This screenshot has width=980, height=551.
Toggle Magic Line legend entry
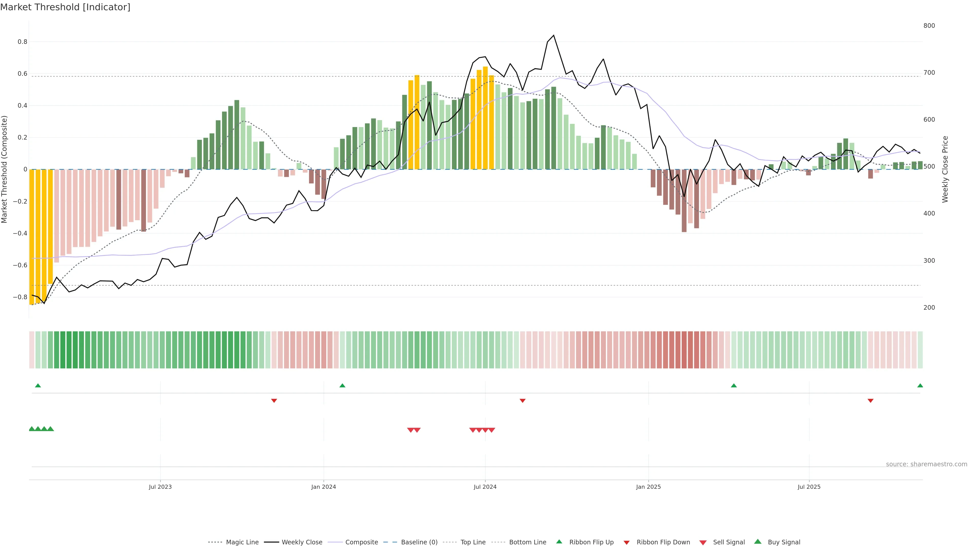click(242, 542)
